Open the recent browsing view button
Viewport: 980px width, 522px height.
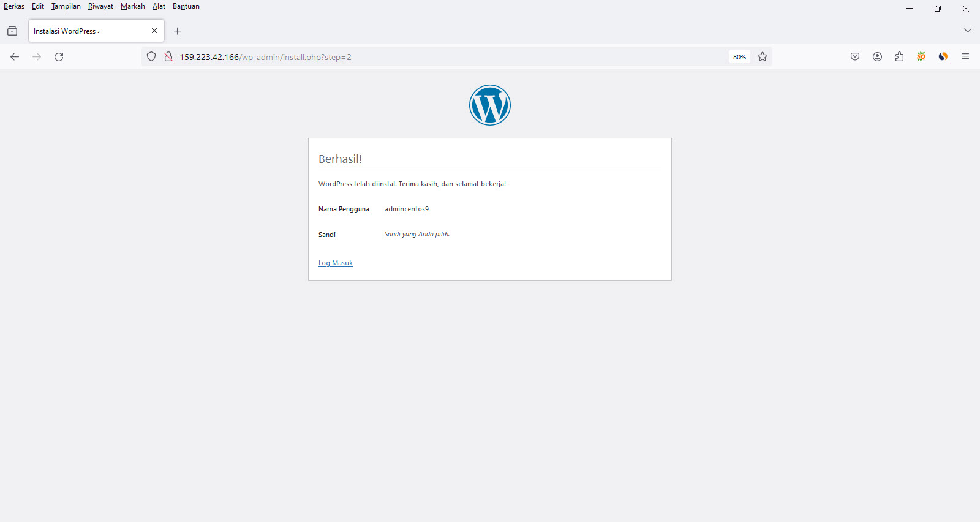(x=12, y=31)
